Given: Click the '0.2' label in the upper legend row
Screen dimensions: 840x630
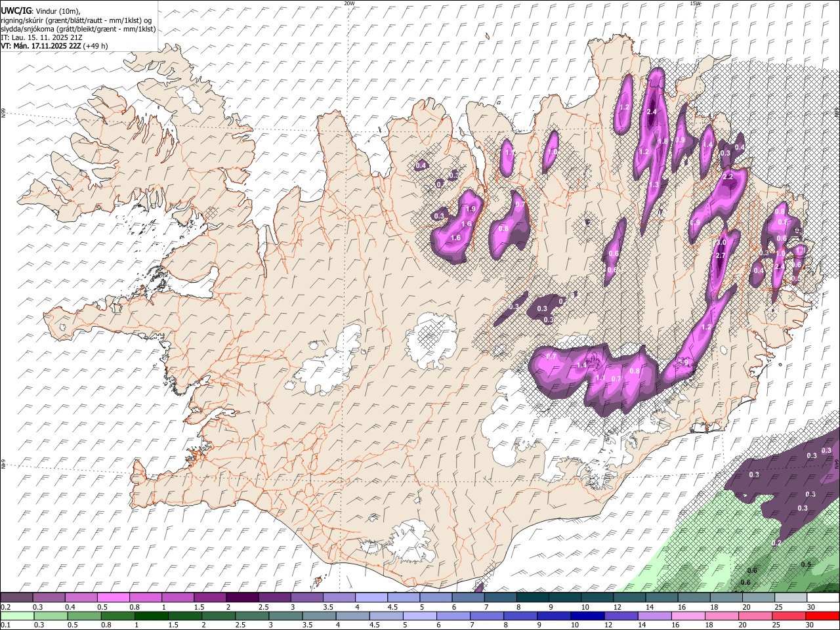Looking at the screenshot, I should pyautogui.click(x=7, y=607).
